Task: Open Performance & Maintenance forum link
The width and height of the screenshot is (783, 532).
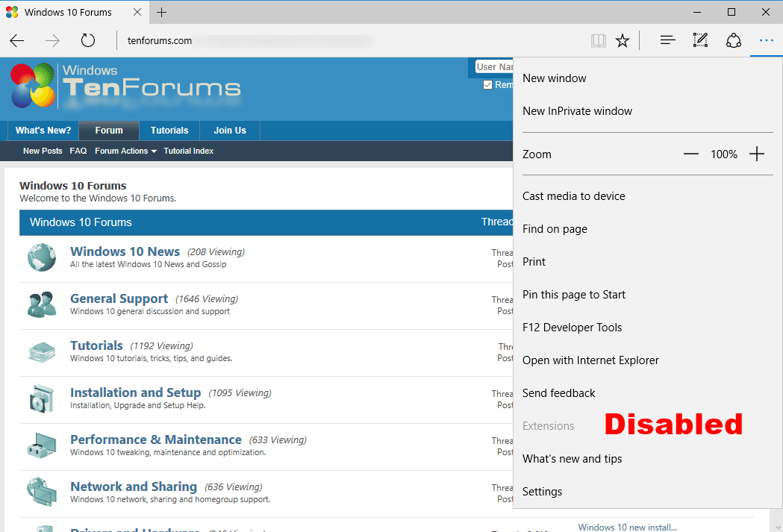Action: 156,439
